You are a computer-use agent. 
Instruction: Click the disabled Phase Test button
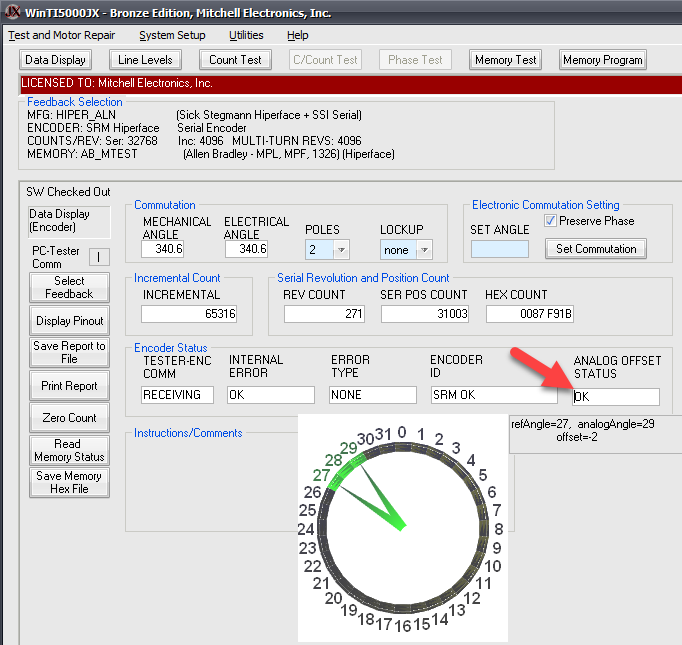[x=415, y=60]
